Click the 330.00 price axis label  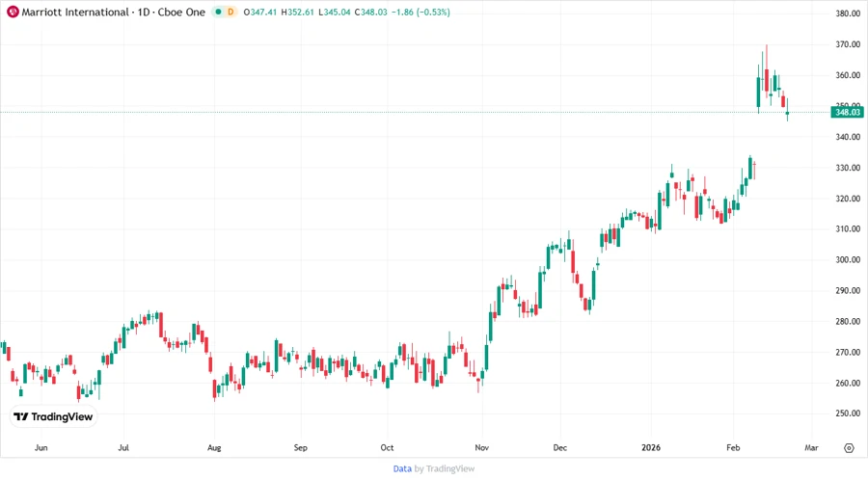848,168
